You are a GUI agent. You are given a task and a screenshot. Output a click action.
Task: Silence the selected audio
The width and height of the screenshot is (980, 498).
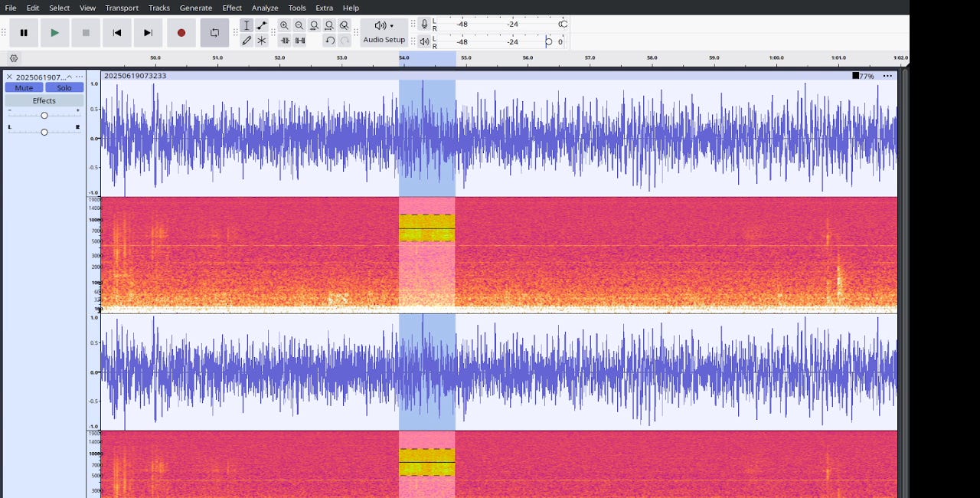[x=299, y=41]
